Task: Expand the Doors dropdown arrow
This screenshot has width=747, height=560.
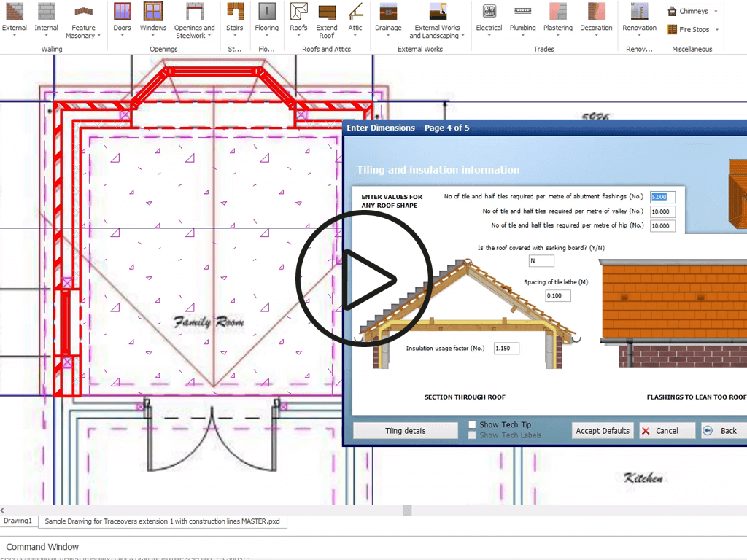Action: [x=122, y=36]
